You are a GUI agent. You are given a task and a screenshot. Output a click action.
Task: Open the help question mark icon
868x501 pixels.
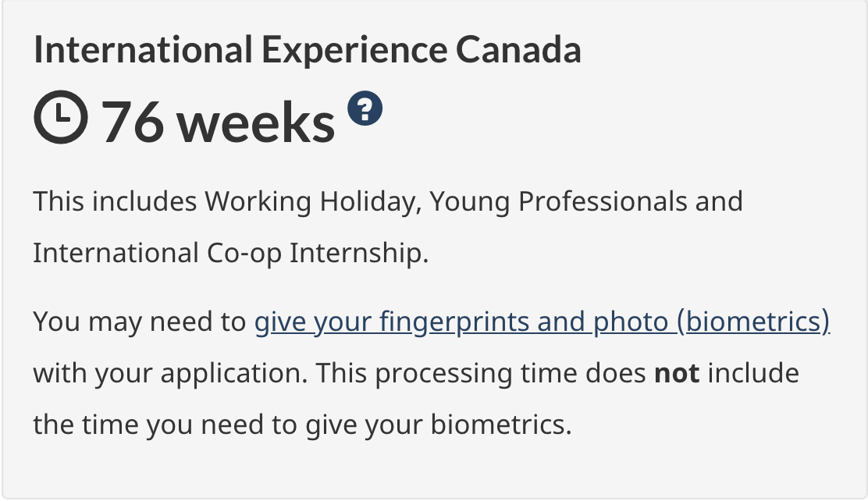pyautogui.click(x=365, y=108)
